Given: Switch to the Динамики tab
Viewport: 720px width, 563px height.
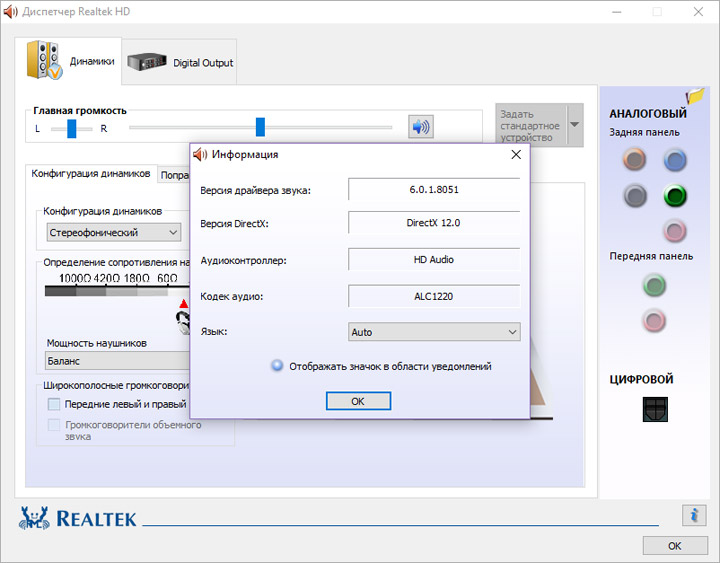Looking at the screenshot, I should [x=68, y=61].
